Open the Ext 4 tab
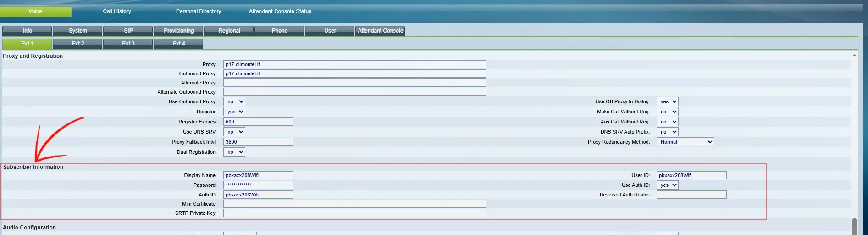The image size is (868, 235). tap(178, 44)
